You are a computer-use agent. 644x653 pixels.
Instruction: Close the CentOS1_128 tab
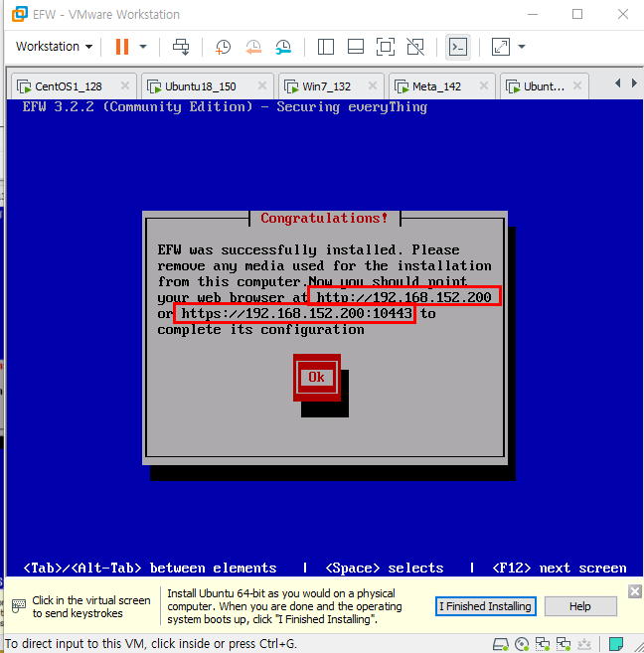pos(125,85)
